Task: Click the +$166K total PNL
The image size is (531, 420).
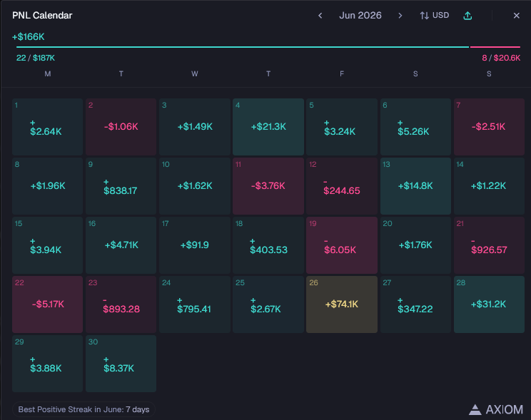Action: [x=29, y=37]
